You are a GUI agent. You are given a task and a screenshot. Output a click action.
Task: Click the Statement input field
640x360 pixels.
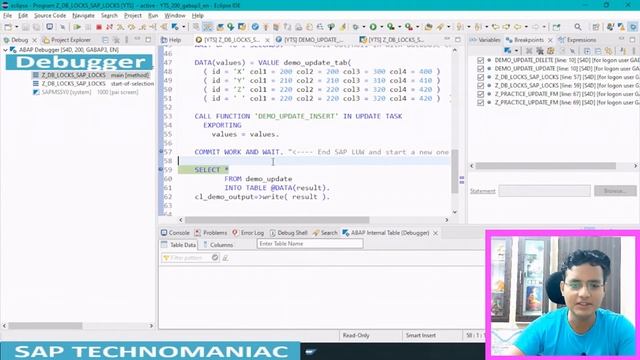(544, 191)
